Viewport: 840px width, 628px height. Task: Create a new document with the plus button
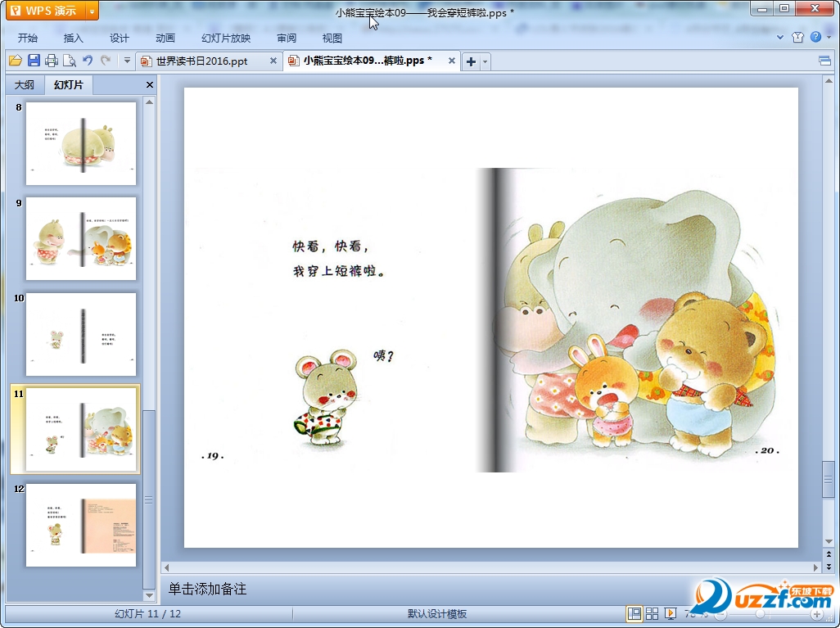coord(471,61)
